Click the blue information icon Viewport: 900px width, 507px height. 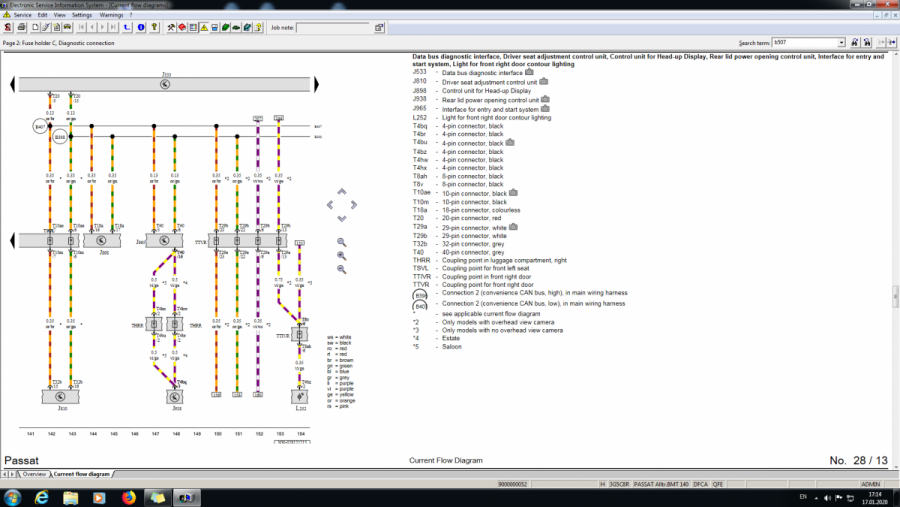coord(141,27)
